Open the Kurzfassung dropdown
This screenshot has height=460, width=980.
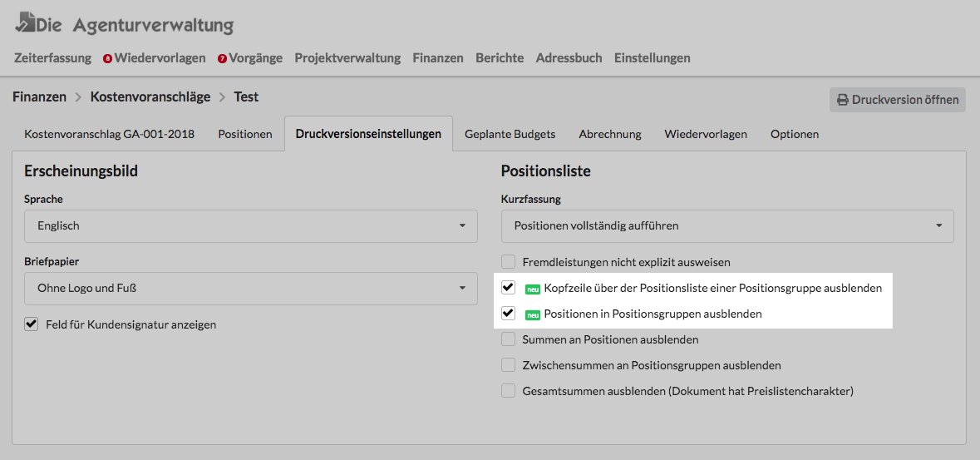click(x=727, y=226)
